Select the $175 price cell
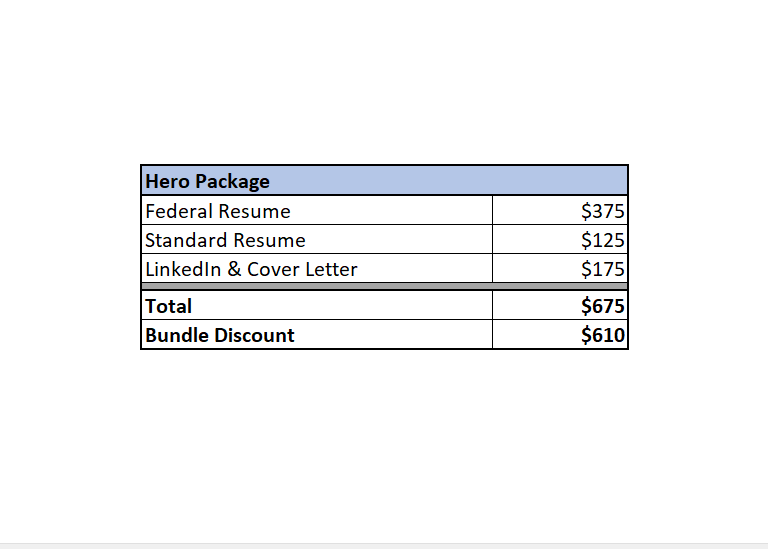 coord(602,269)
